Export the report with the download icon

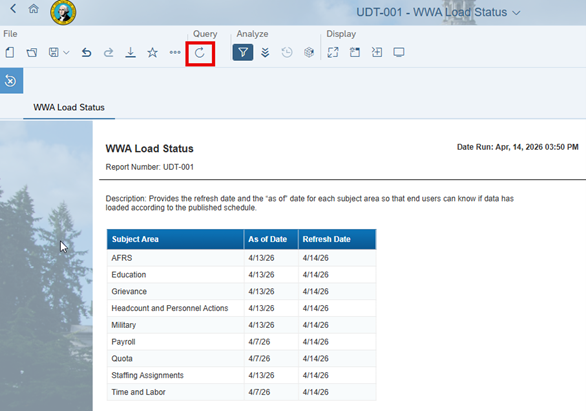click(130, 52)
